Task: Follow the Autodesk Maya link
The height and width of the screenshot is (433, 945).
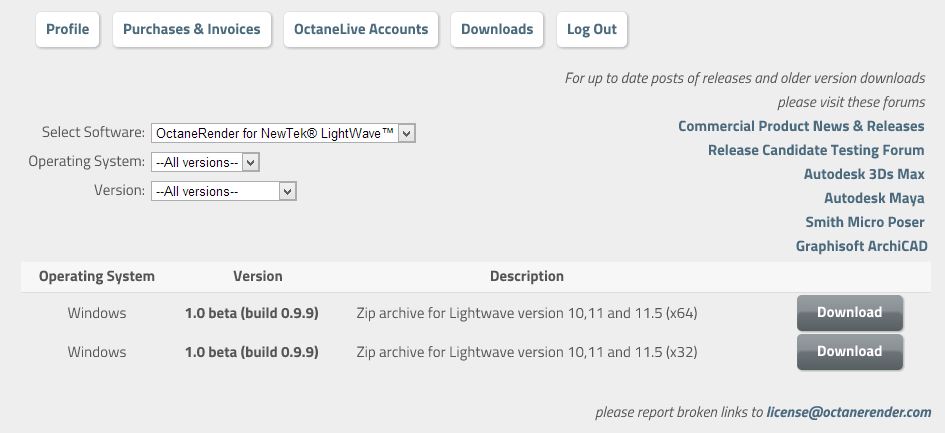Action: coord(874,198)
